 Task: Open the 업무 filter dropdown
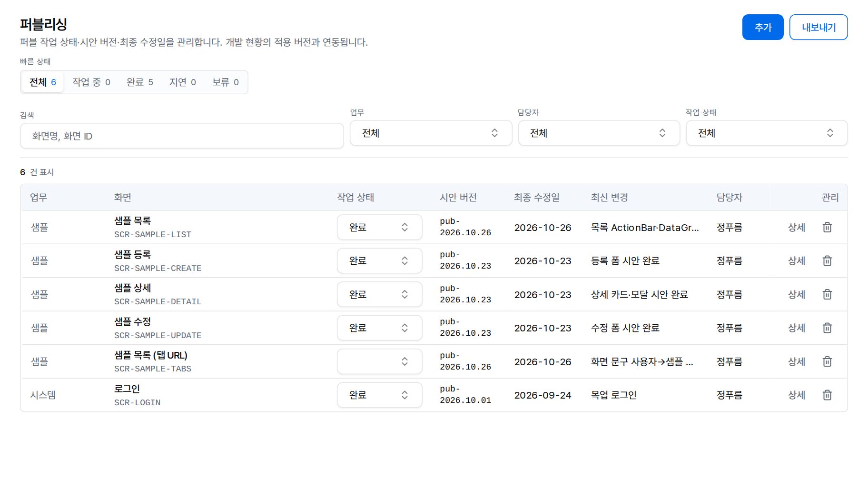(x=431, y=133)
